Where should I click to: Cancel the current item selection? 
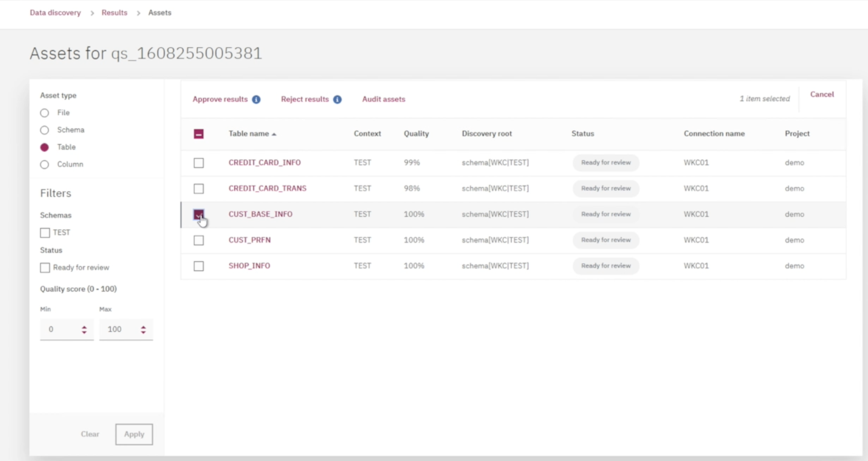822,94
